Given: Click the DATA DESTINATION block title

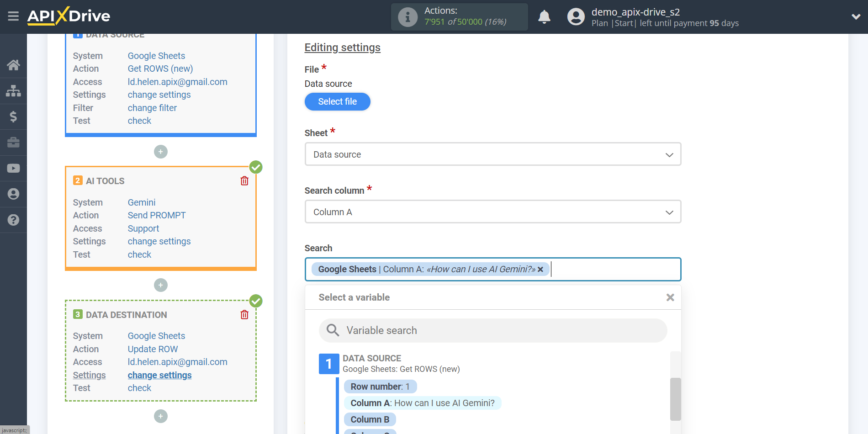Looking at the screenshot, I should (x=127, y=315).
